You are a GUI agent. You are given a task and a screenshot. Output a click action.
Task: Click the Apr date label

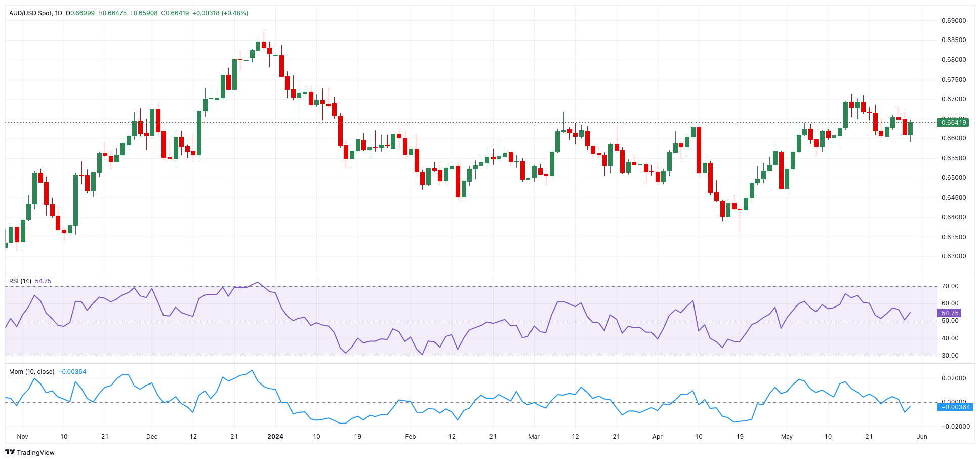pos(658,437)
